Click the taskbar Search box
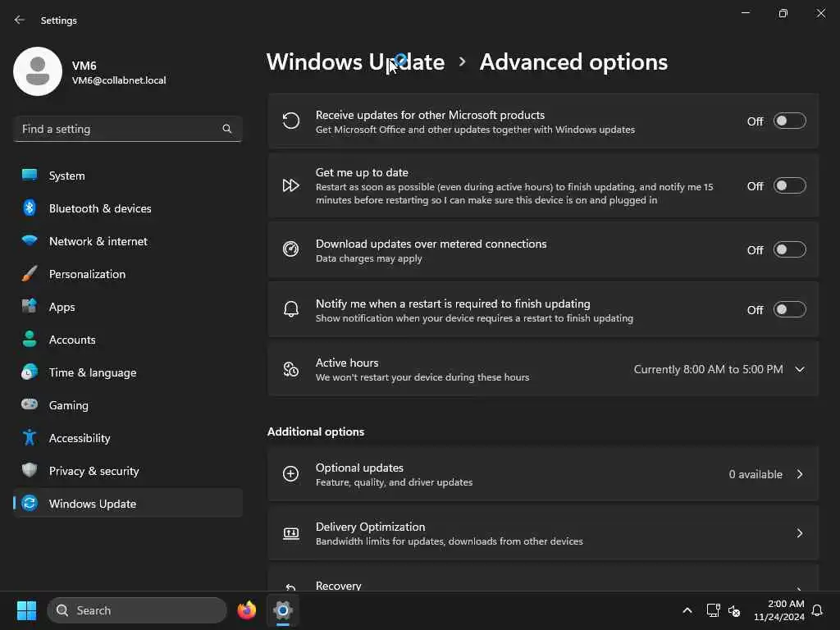 pyautogui.click(x=137, y=610)
